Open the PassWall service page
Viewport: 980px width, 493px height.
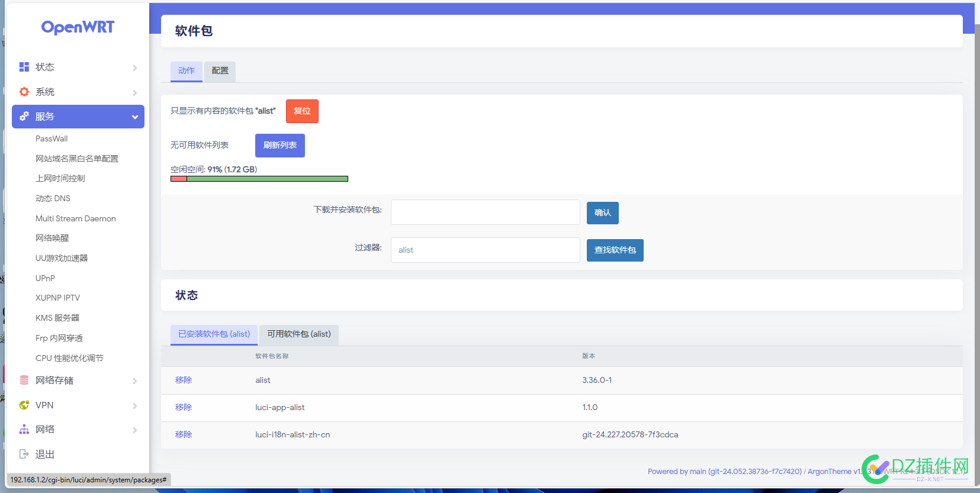52,138
